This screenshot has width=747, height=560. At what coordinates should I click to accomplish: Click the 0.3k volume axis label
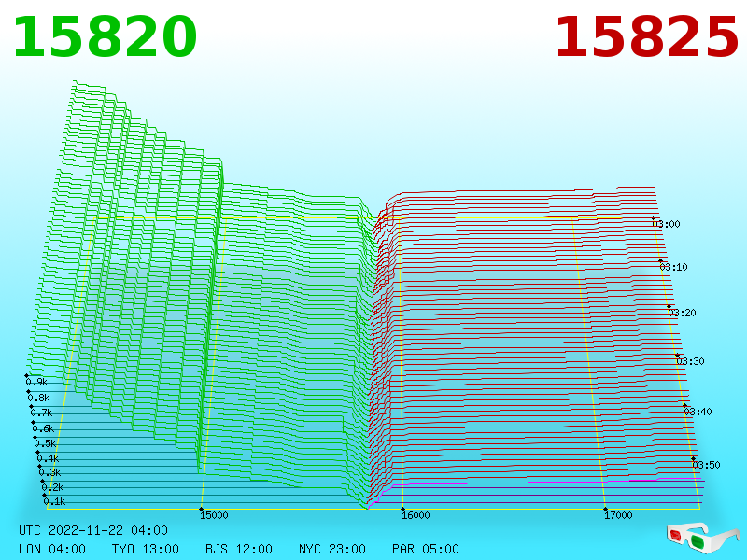[50, 472]
